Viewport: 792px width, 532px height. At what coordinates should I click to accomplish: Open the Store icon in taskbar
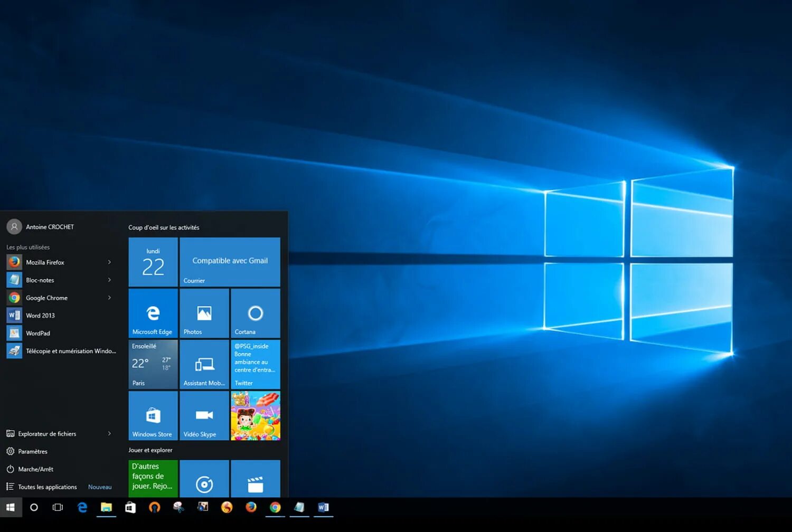click(130, 507)
